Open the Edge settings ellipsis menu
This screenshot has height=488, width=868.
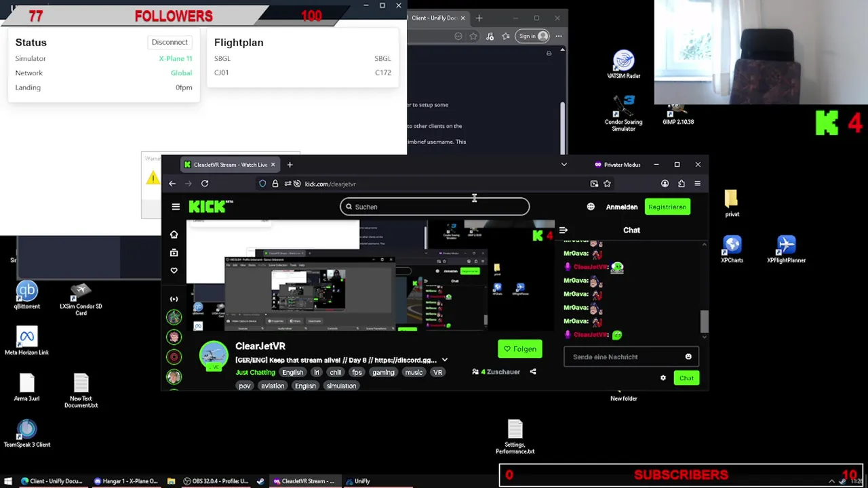point(558,37)
